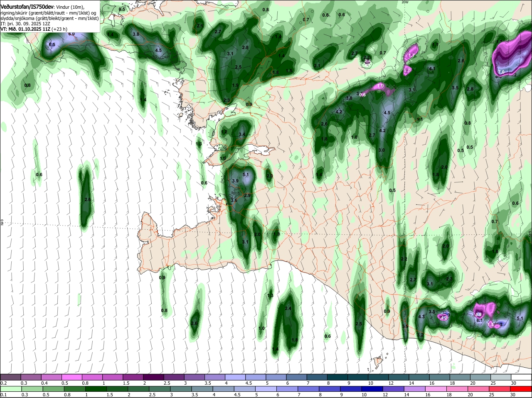Click the 0.2 label in the purple legend

tap(3, 383)
